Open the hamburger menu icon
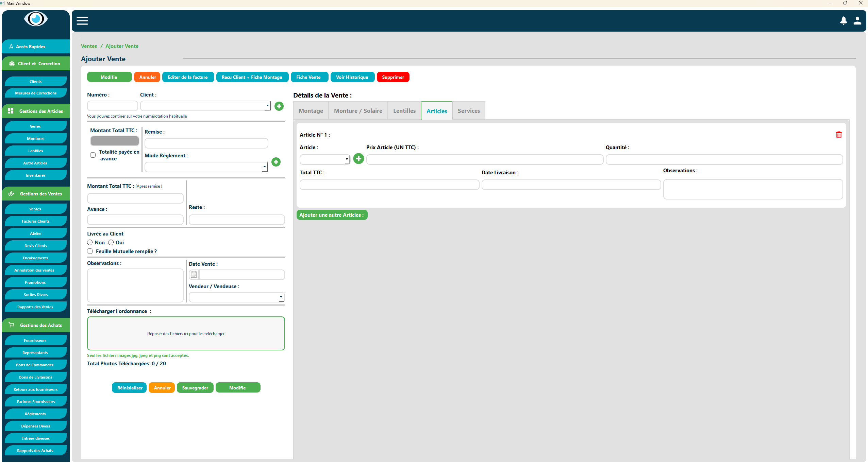Viewport: 868px width, 470px height. (x=82, y=21)
